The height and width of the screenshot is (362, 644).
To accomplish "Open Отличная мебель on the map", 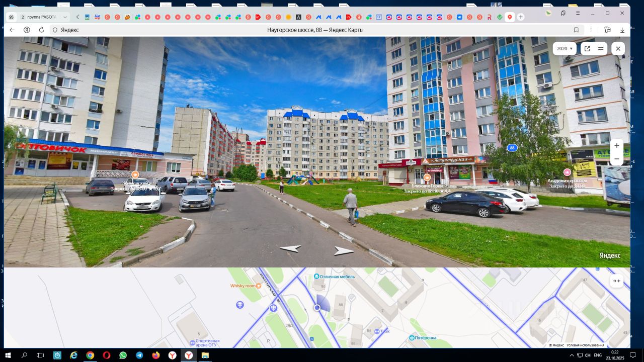I will pyautogui.click(x=335, y=277).
